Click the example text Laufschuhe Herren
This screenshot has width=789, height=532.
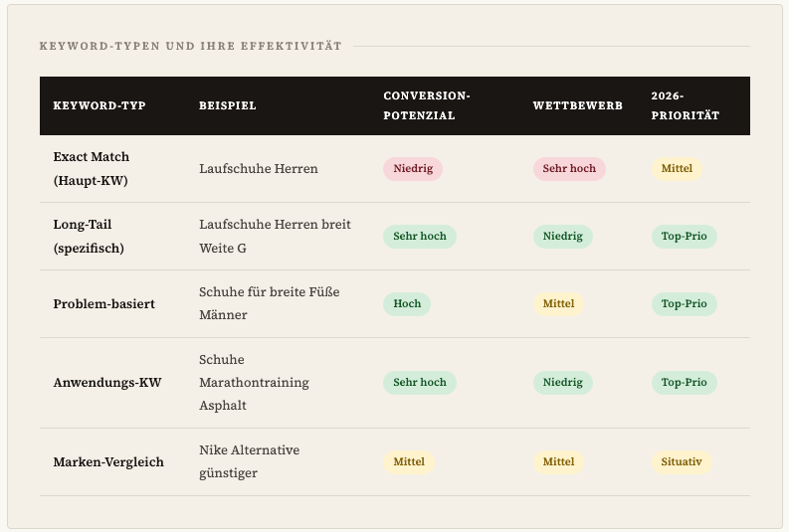pos(259,169)
